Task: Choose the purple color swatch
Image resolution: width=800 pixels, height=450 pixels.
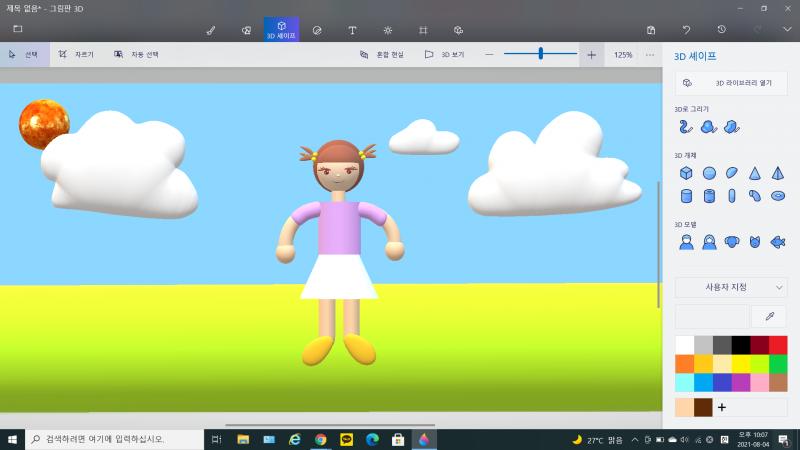Action: click(741, 383)
